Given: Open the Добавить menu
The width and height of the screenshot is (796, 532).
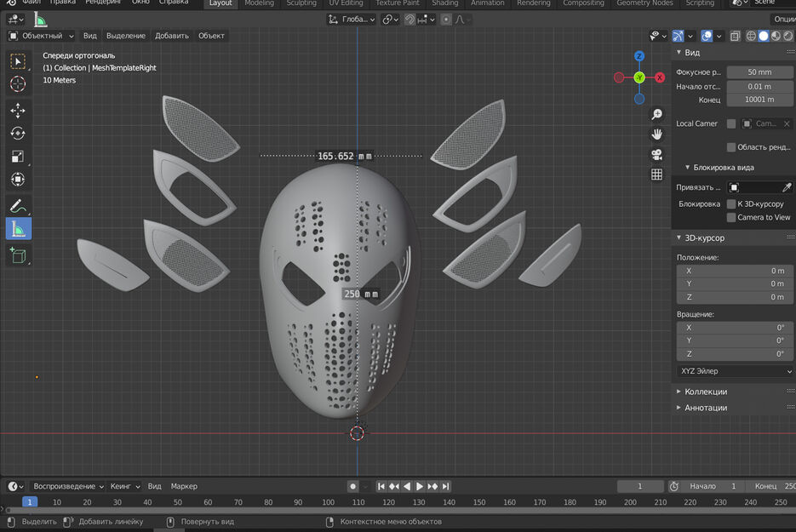Looking at the screenshot, I should point(172,36).
